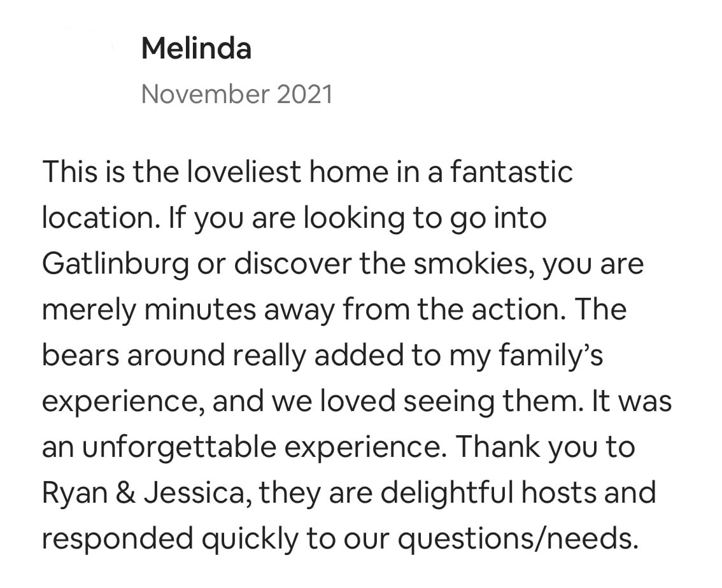Image resolution: width=722 pixels, height=588 pixels.
Task: Click the word Gatlinburg in the review
Action: 115,265
